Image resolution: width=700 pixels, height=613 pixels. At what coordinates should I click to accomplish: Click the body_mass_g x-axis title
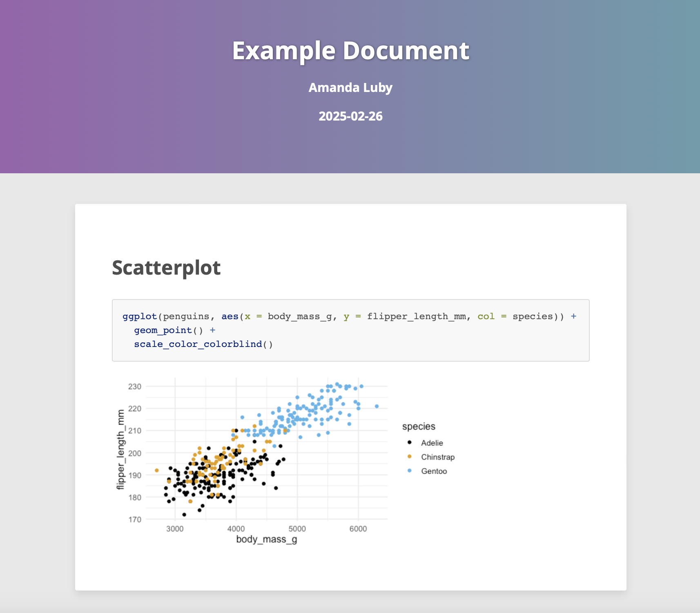coord(267,539)
